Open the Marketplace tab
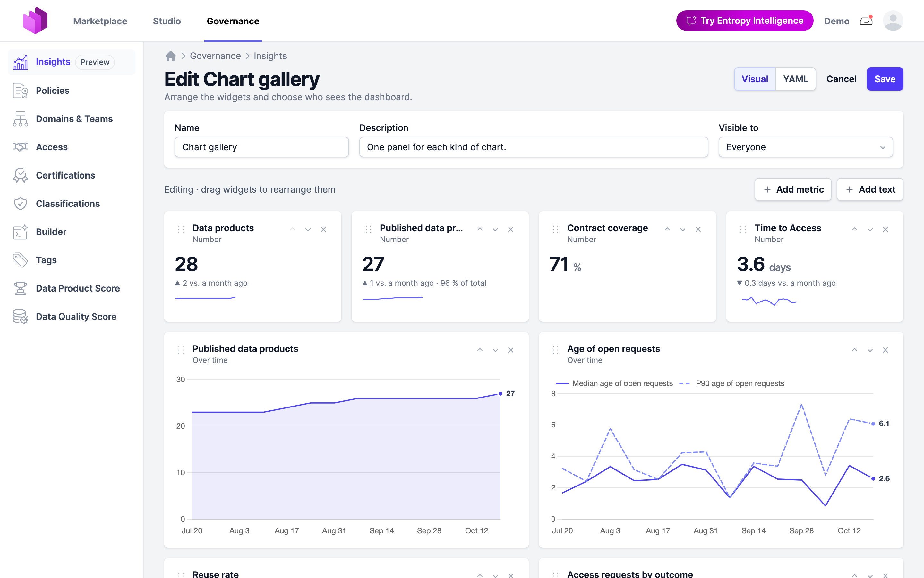924x578 pixels. click(x=100, y=21)
